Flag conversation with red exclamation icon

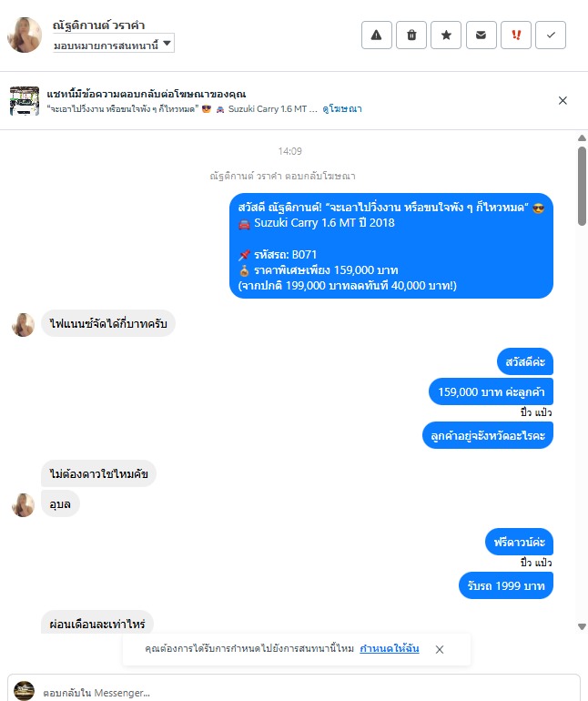point(516,35)
